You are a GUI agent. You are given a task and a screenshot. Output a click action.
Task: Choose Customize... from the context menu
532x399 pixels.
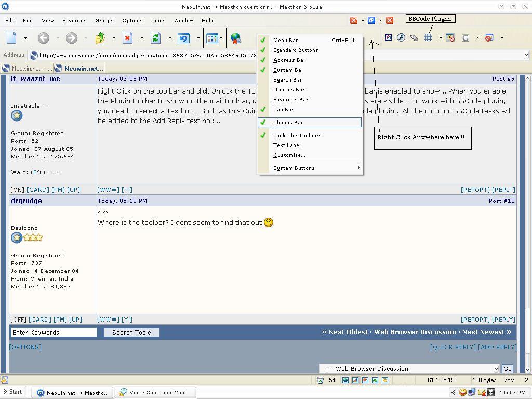tap(289, 155)
